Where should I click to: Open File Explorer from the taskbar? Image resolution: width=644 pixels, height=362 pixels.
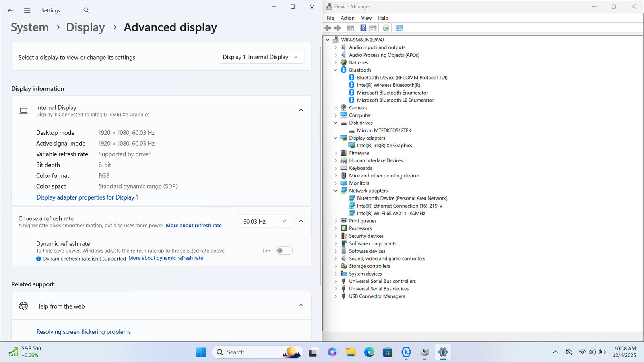point(351,352)
